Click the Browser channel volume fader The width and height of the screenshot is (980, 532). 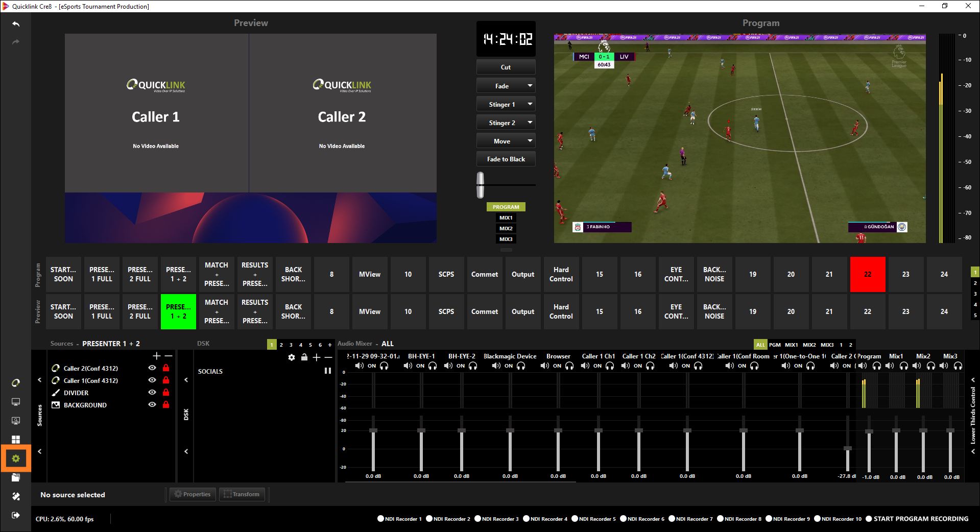pyautogui.click(x=558, y=430)
